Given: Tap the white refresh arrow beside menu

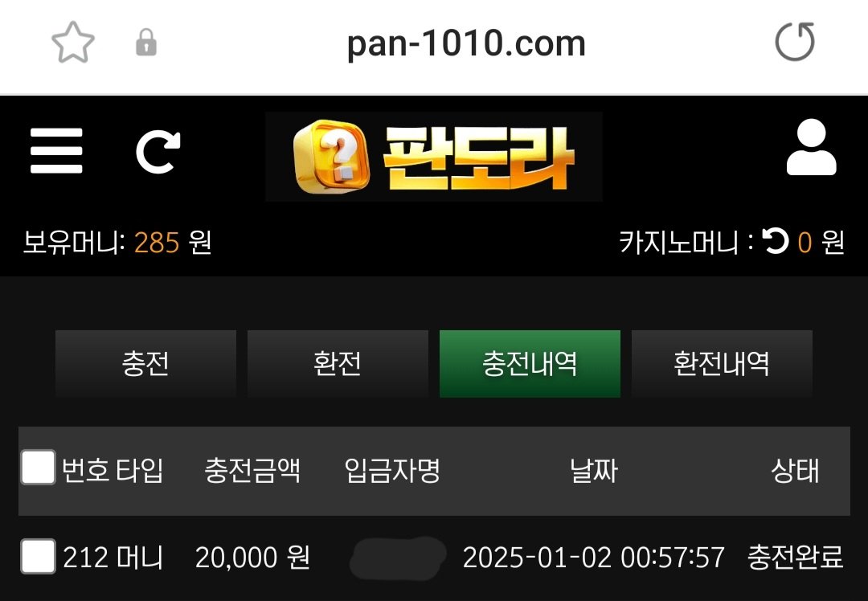Looking at the screenshot, I should pos(158,152).
